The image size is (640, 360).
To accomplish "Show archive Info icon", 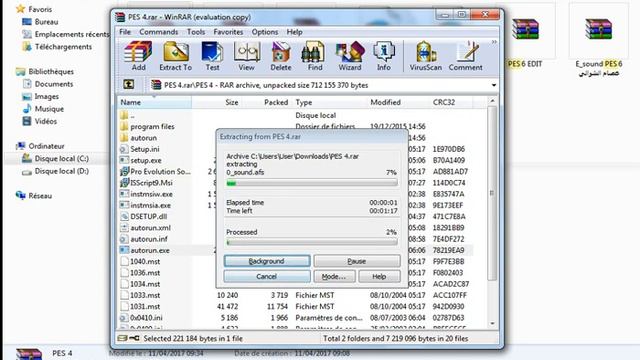I will (x=384, y=56).
